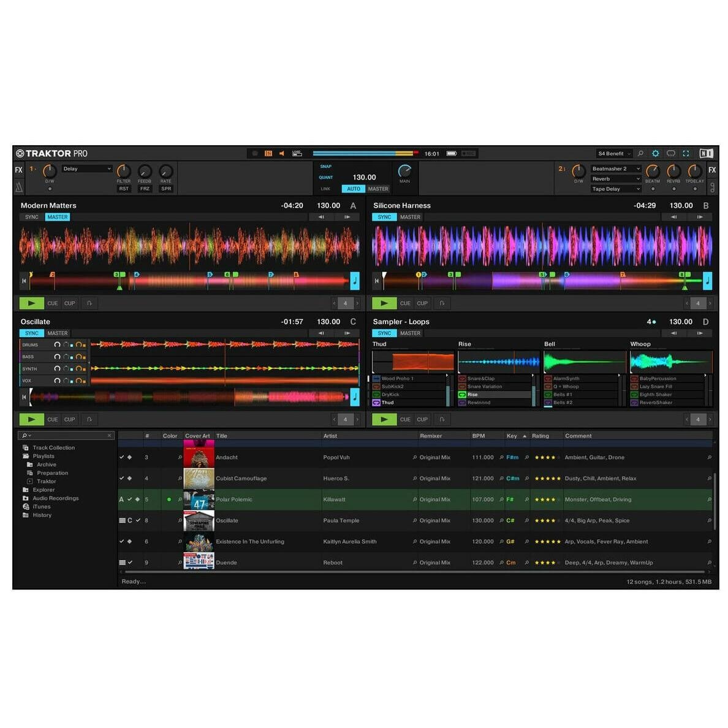Screen dimensions: 728x728
Task: Click the flux mode icon on deck D
Action: click(x=442, y=419)
